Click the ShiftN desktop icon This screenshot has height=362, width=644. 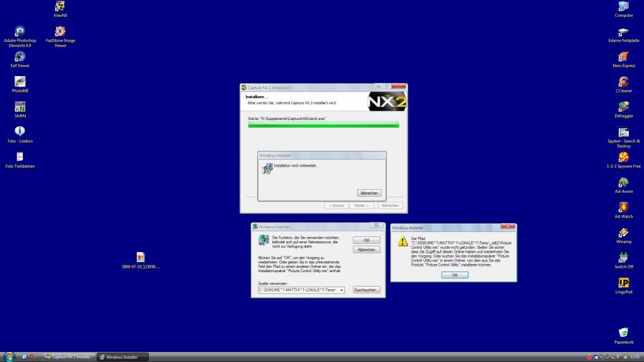point(19,109)
